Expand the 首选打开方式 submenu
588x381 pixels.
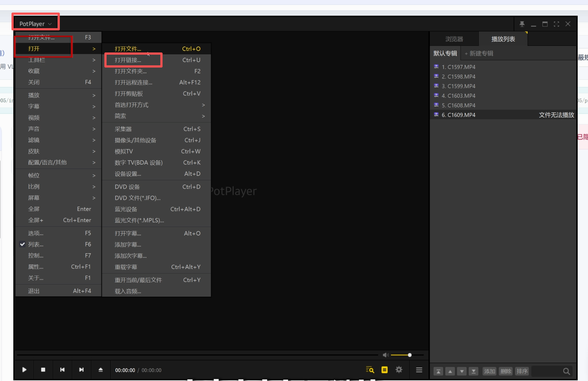[x=156, y=105]
